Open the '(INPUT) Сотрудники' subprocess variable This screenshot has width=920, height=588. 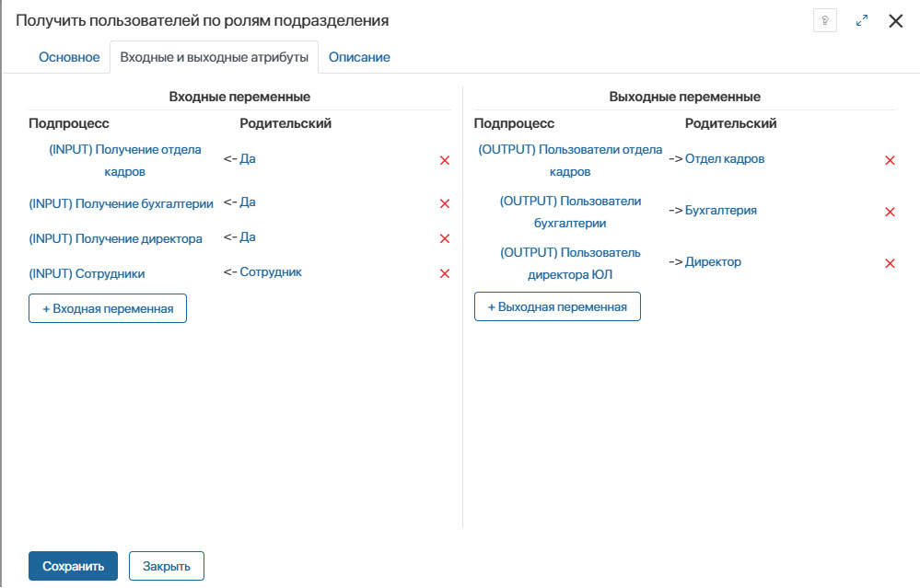[x=87, y=273]
